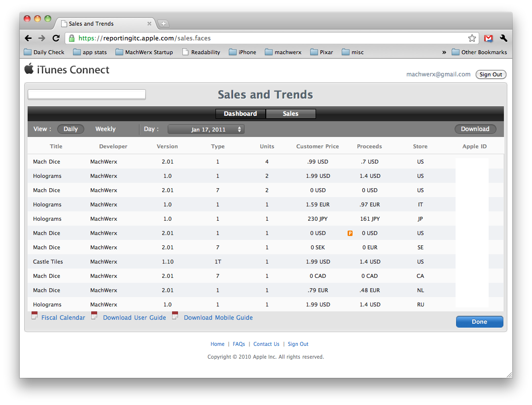The image size is (532, 405).
Task: Click the RU store cell
Action: coord(421,304)
